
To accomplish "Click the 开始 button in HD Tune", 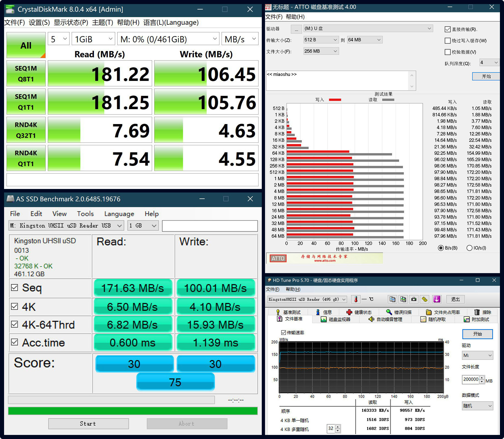I will point(477,334).
